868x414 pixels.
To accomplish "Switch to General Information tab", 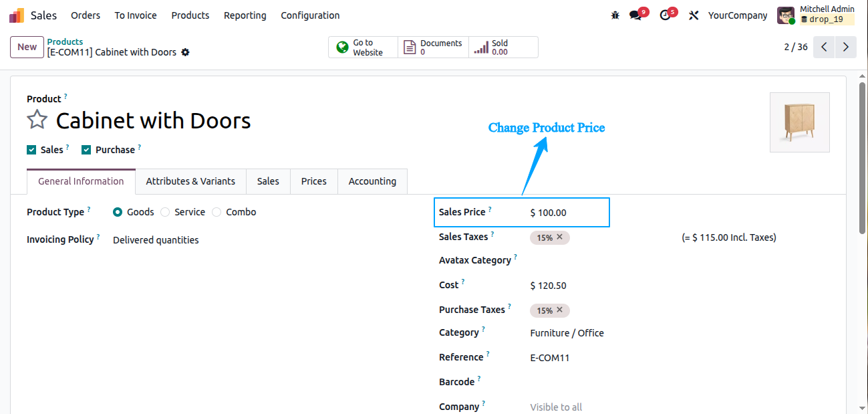I will [81, 181].
